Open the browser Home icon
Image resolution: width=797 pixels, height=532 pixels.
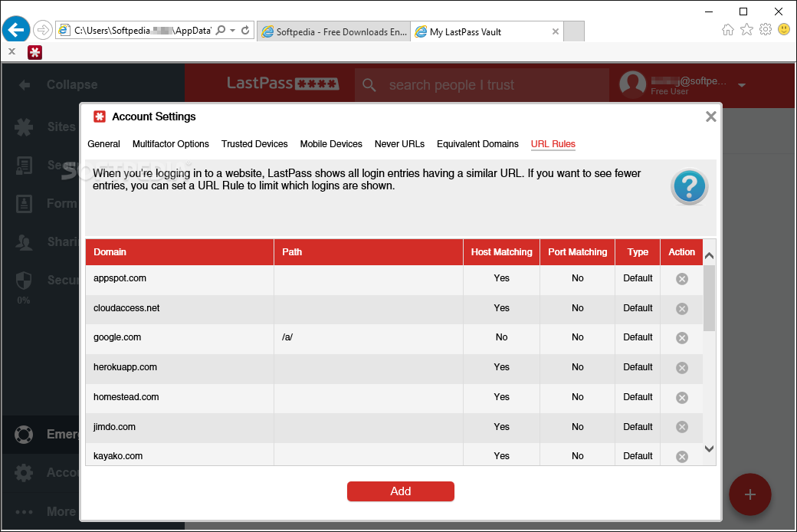728,29
